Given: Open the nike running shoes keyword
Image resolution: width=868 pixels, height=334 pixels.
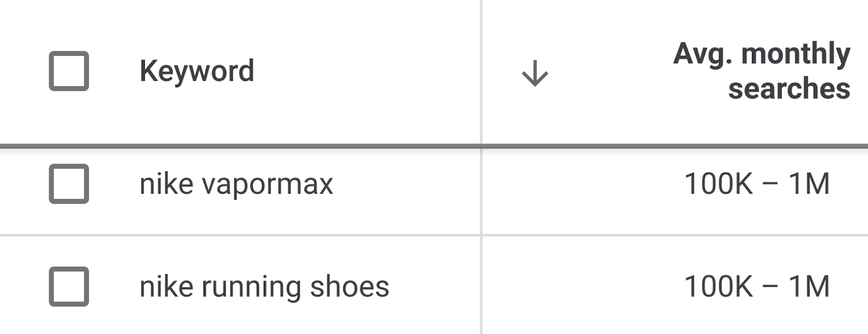Looking at the screenshot, I should (x=264, y=286).
